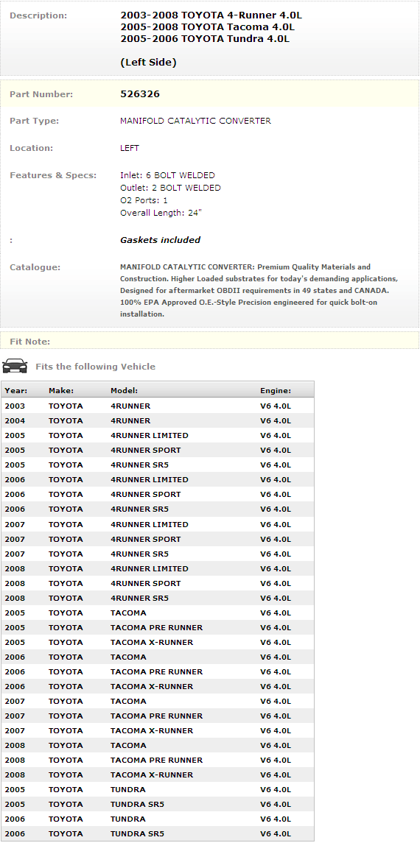Click the Engine column header
Viewport: 420px width, 868px height.
276,390
